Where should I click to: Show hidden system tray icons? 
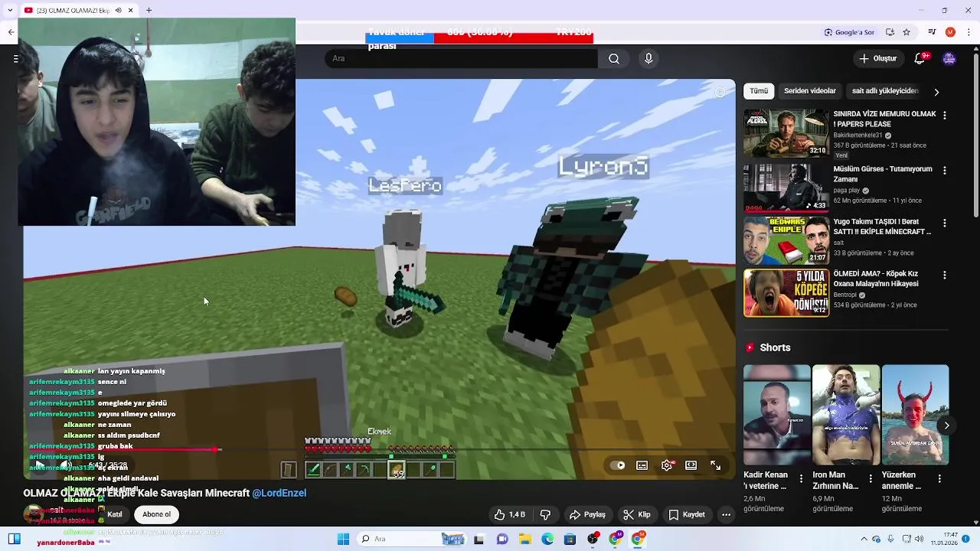coord(864,539)
